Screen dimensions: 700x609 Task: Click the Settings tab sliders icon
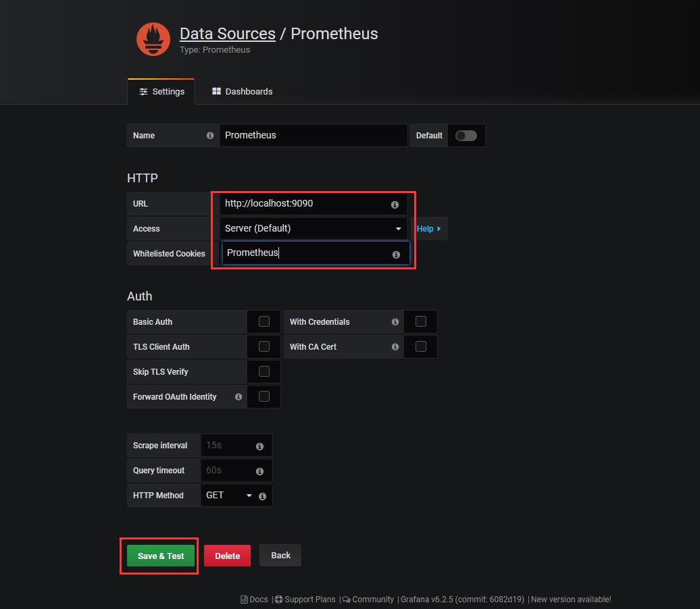coord(143,91)
